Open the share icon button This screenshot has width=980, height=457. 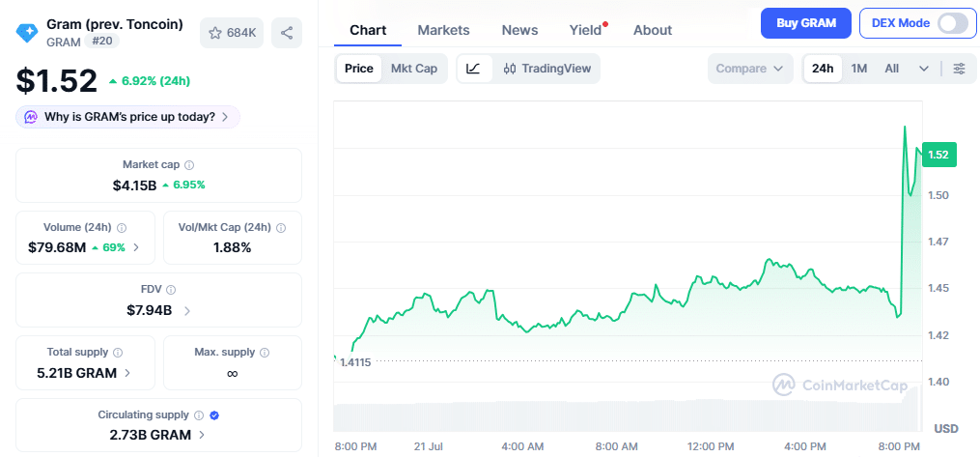(287, 33)
